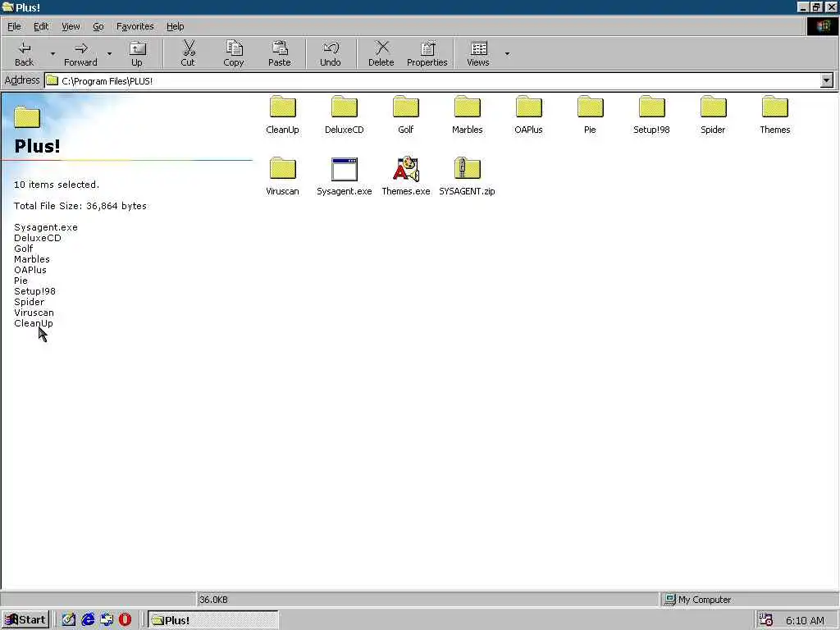The height and width of the screenshot is (630, 840).
Task: Click the 36.0KB status bar entry
Action: click(428, 600)
